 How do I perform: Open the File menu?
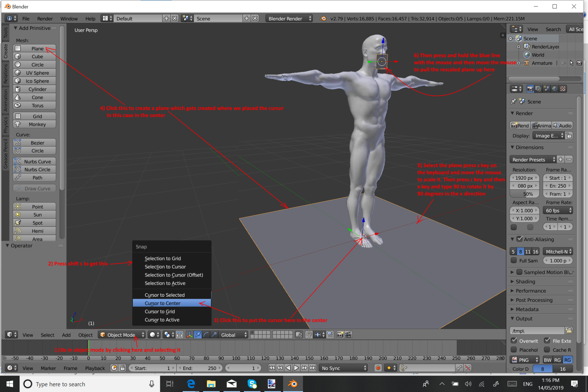(x=26, y=19)
